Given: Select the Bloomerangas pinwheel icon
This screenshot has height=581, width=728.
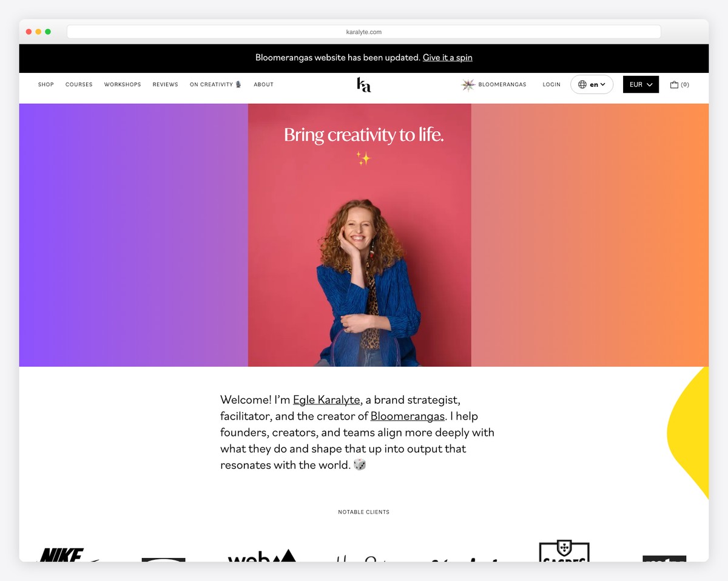Looking at the screenshot, I should coord(468,84).
